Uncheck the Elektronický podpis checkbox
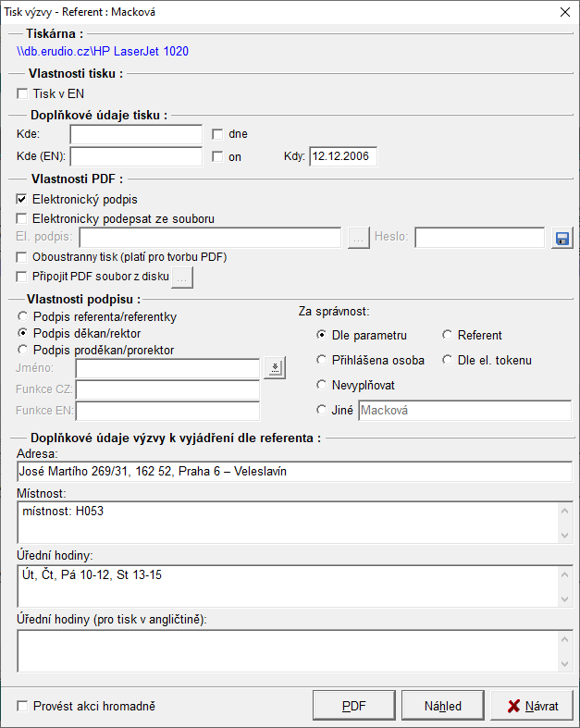The height and width of the screenshot is (728, 580). coord(21,200)
